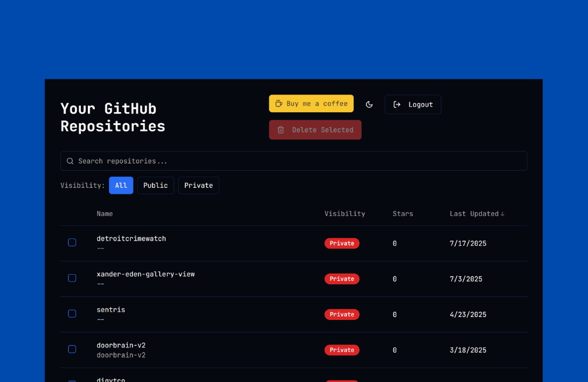Viewport: 588px width, 382px height.
Task: Switch to the Private visibility filter
Action: click(x=198, y=185)
